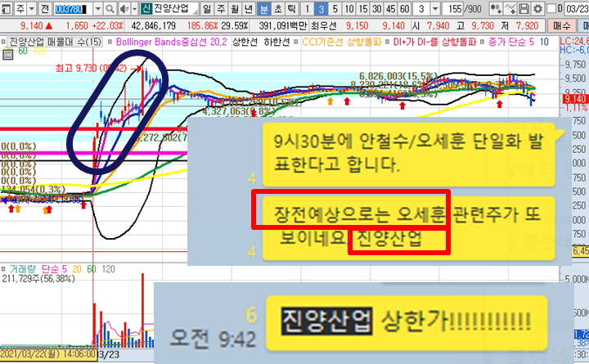Click marker square before 진양산업 매물대 legend
This screenshot has width=589, height=364.
[x=4, y=42]
